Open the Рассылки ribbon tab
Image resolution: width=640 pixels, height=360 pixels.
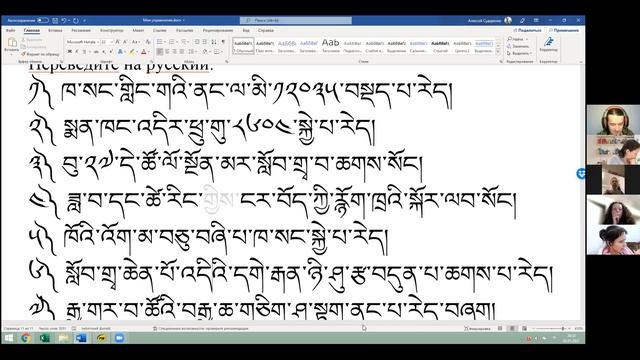[184, 31]
